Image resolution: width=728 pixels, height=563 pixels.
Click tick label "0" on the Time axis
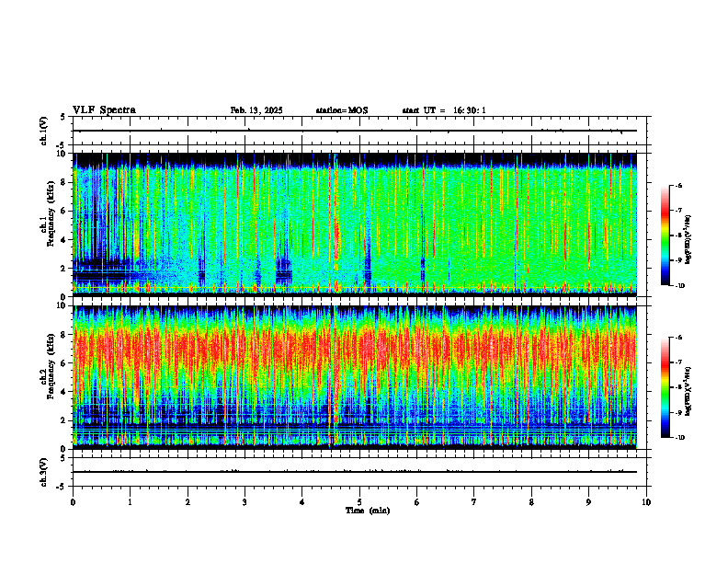(x=73, y=502)
